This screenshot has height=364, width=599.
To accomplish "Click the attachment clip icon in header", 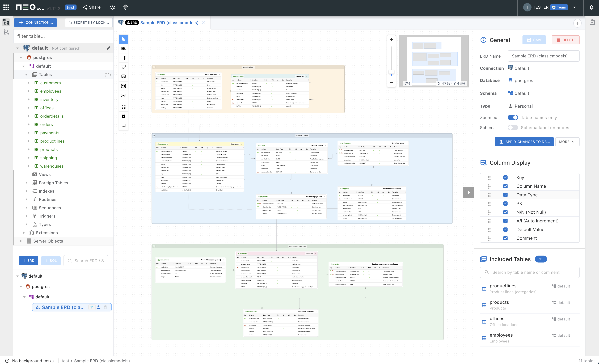I will click(x=125, y=7).
